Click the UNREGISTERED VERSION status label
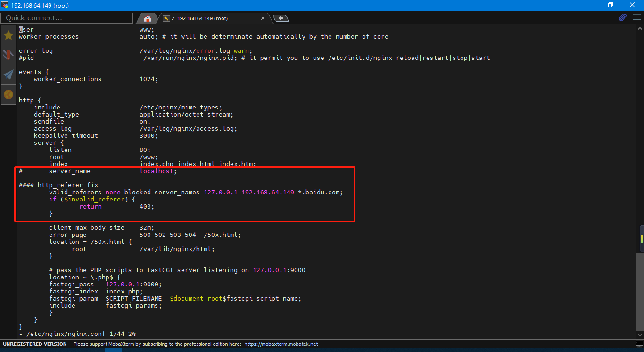This screenshot has width=644, height=352. 35,344
